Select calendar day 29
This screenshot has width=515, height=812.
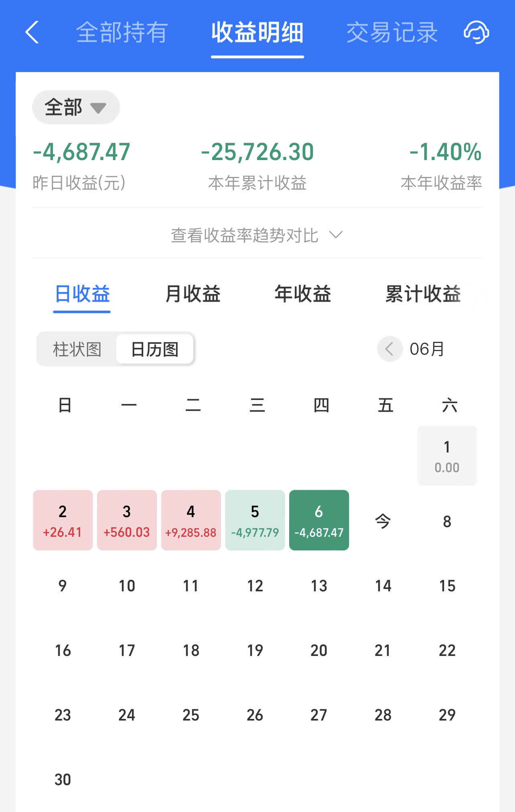pos(447,715)
